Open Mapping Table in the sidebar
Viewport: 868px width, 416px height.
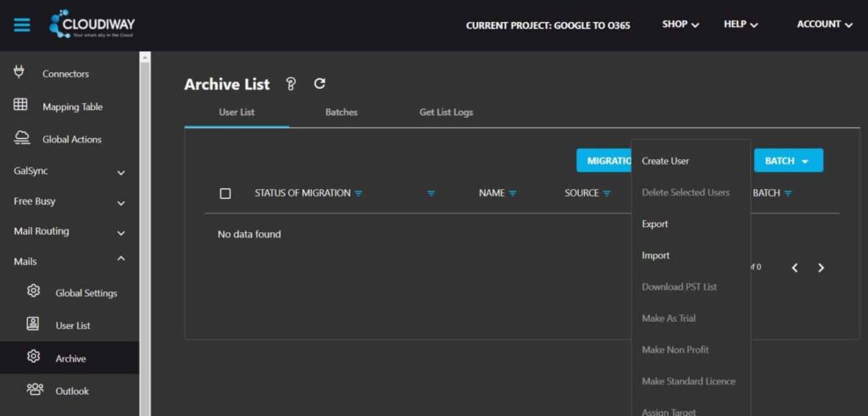click(73, 107)
